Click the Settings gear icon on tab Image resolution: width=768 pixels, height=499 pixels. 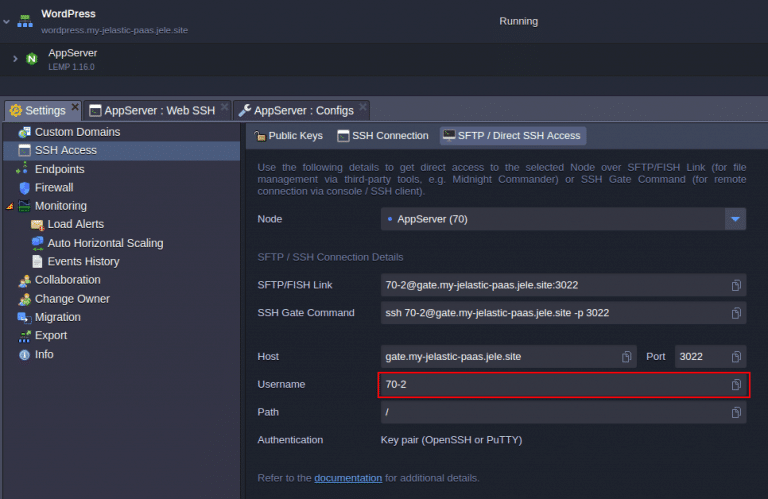click(x=16, y=111)
